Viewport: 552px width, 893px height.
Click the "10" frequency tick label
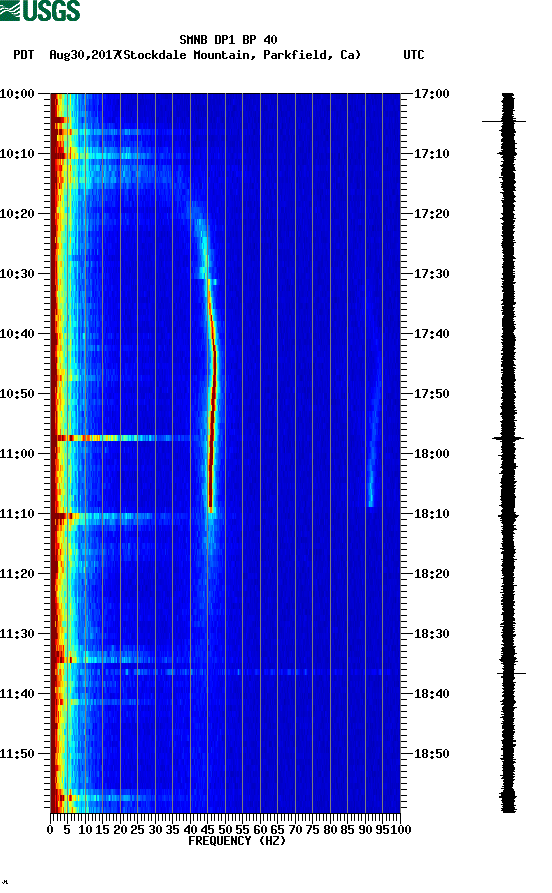[x=85, y=830]
